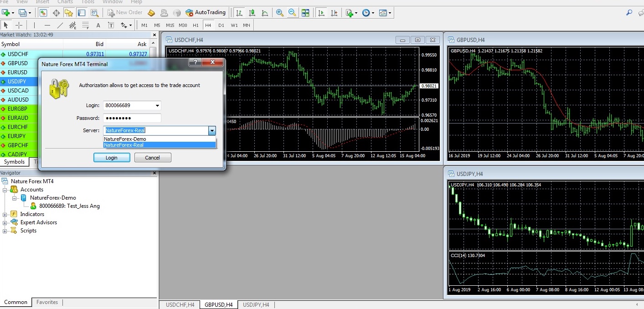
Task: Toggle chart Auto Scroll icon
Action: click(322, 13)
